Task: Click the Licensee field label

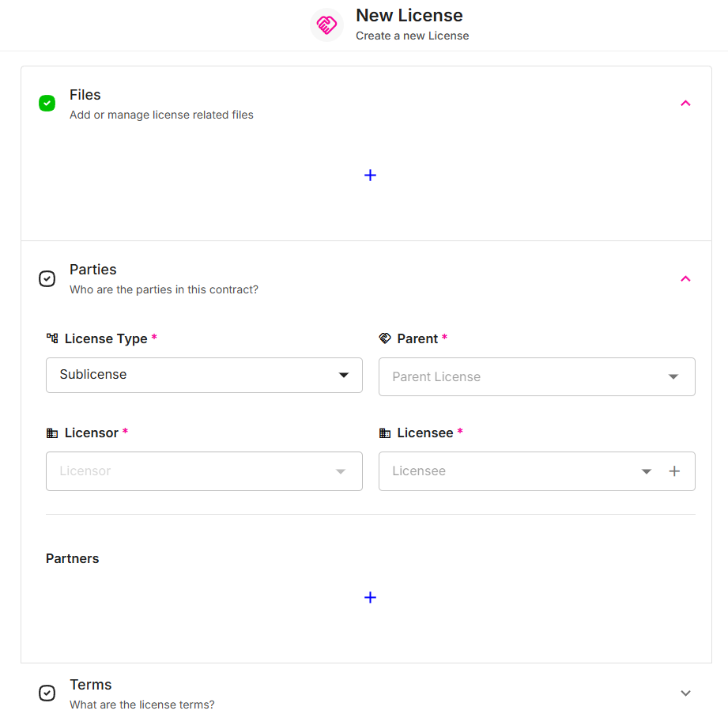Action: coord(424,433)
